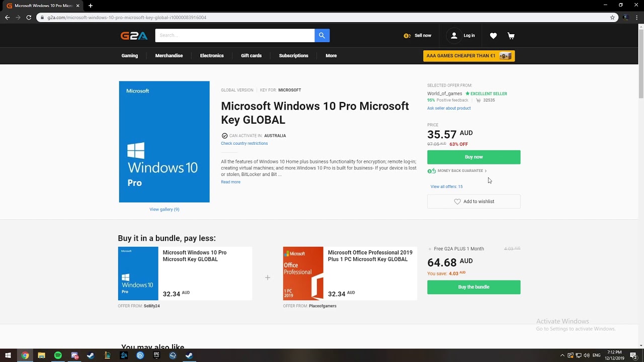
Task: Click the ENG language indicator
Action: tap(597, 355)
